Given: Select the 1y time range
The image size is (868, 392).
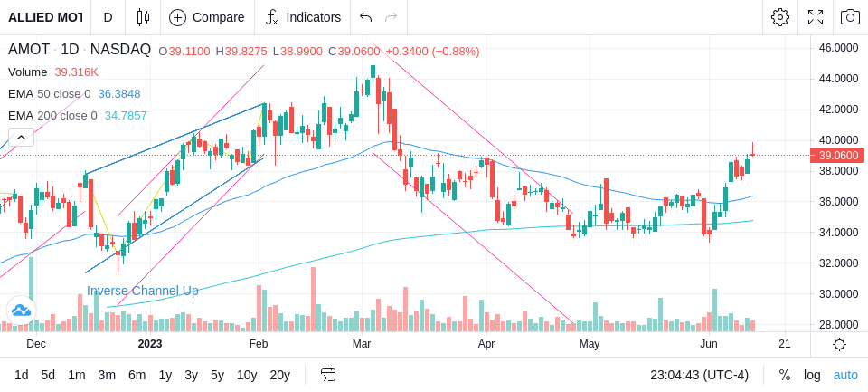Looking at the screenshot, I should [165, 376].
